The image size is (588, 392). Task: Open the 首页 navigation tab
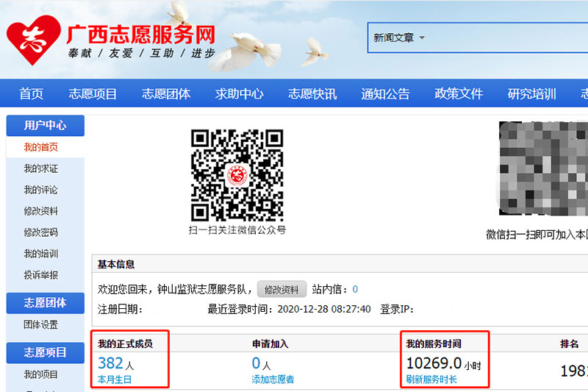tap(31, 93)
